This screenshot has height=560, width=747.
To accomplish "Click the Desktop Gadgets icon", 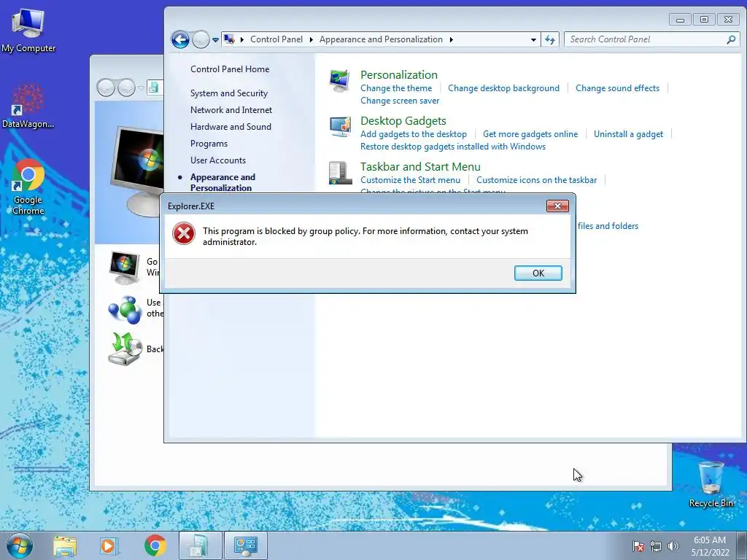I will tap(341, 127).
